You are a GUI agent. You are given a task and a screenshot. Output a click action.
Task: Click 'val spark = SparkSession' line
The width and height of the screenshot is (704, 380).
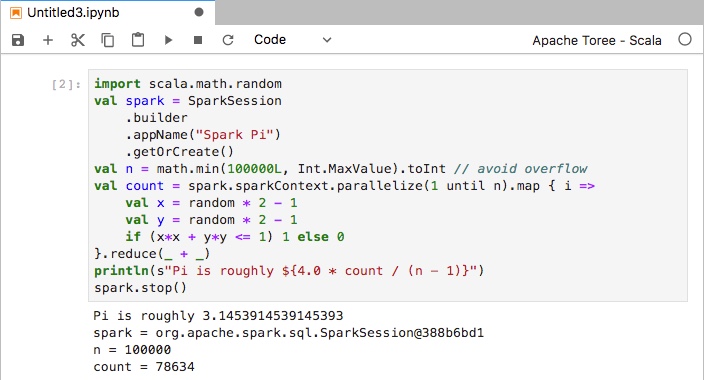[x=188, y=101]
